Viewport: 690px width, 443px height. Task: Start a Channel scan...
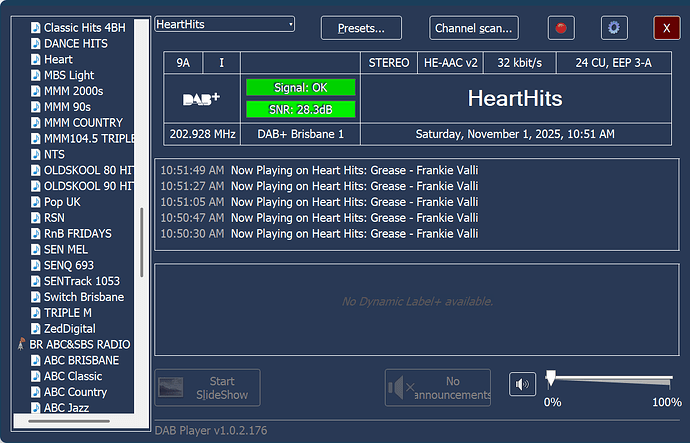[474, 28]
